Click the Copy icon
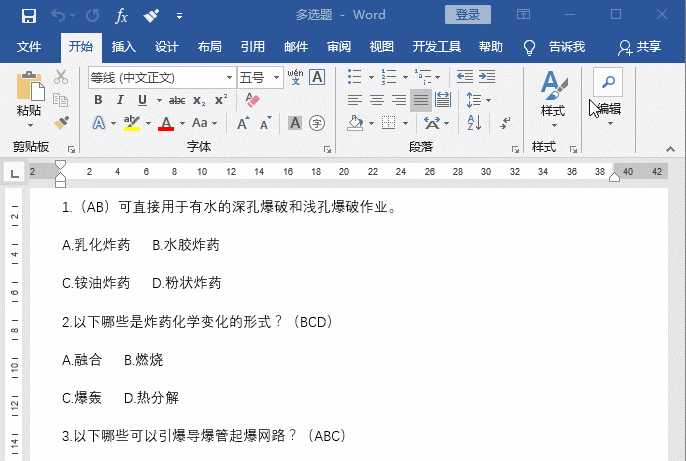 [x=60, y=100]
